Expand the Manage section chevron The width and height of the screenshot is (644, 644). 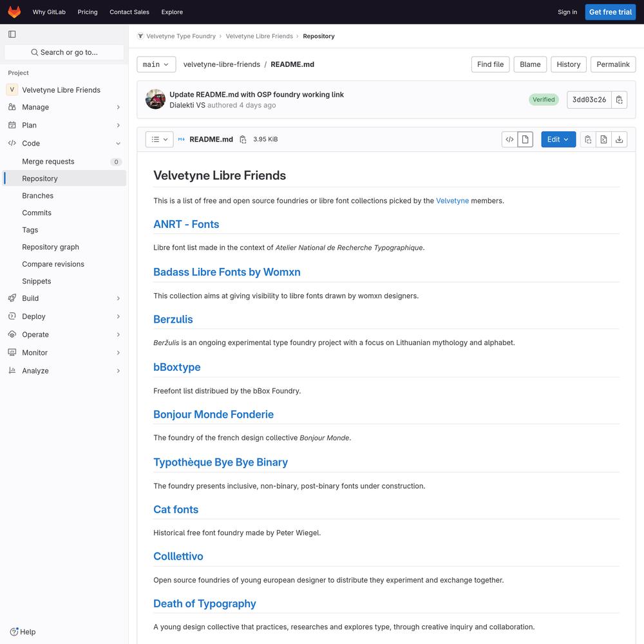[118, 107]
